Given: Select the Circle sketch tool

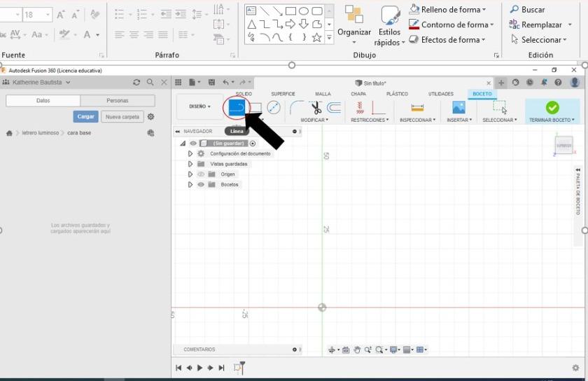Looking at the screenshot, I should (274, 108).
